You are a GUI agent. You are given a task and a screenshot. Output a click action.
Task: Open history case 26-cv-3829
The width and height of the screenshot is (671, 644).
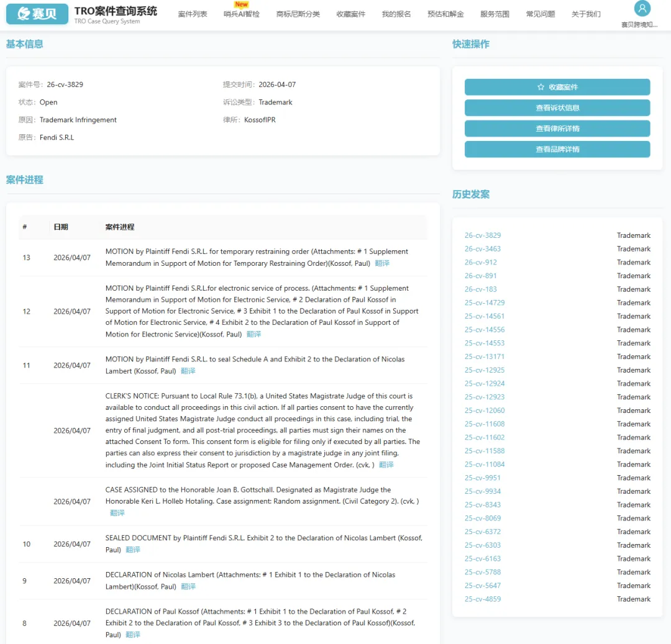483,235
